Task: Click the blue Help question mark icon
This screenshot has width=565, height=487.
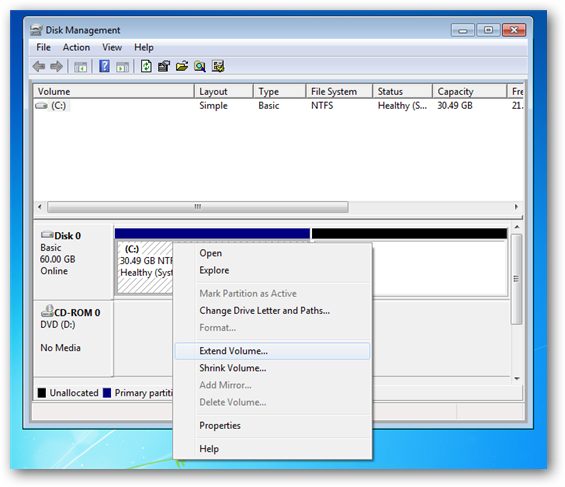Action: click(x=104, y=66)
